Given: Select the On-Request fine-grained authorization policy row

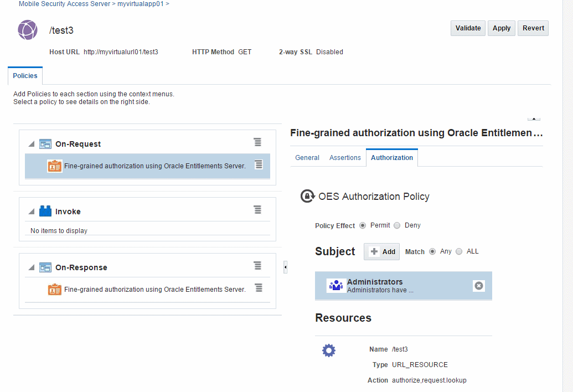Looking at the screenshot, I should tap(147, 166).
